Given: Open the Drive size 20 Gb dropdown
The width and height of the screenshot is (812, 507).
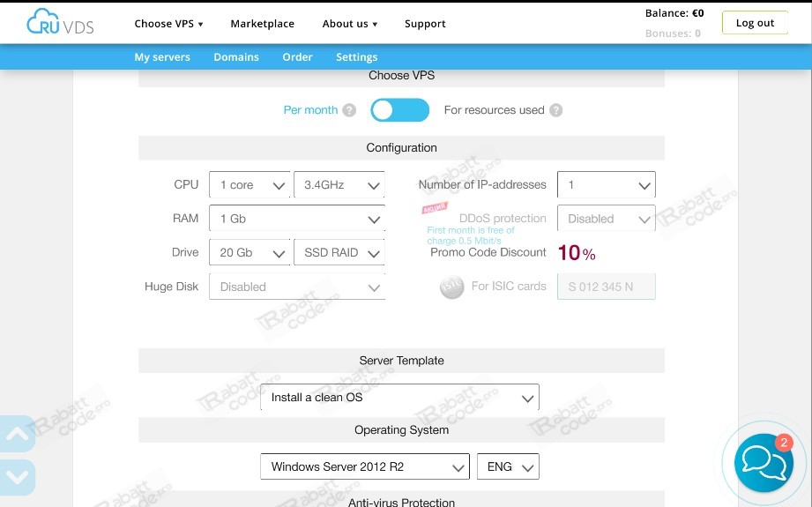Looking at the screenshot, I should tap(250, 252).
